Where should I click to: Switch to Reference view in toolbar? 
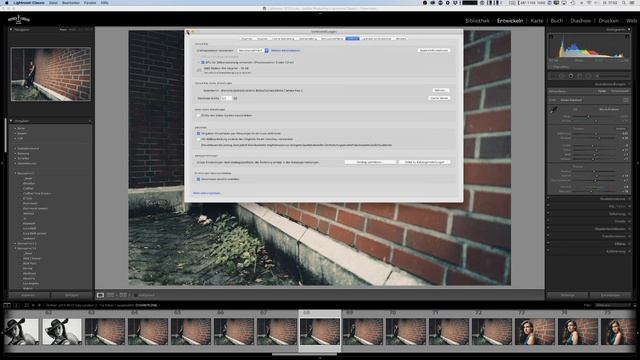pyautogui.click(x=111, y=295)
